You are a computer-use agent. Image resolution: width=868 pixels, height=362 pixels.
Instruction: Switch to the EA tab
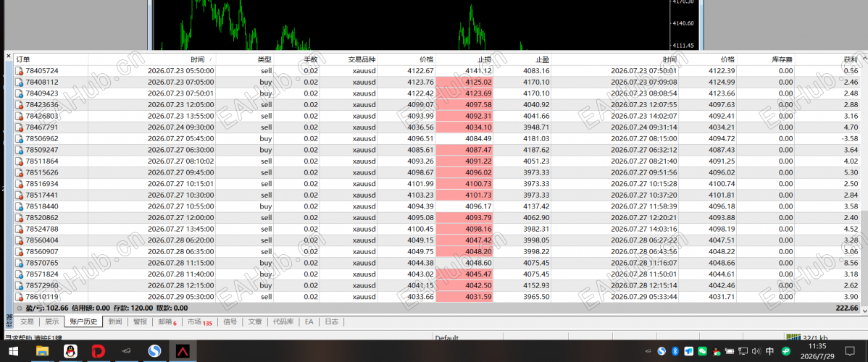309,321
